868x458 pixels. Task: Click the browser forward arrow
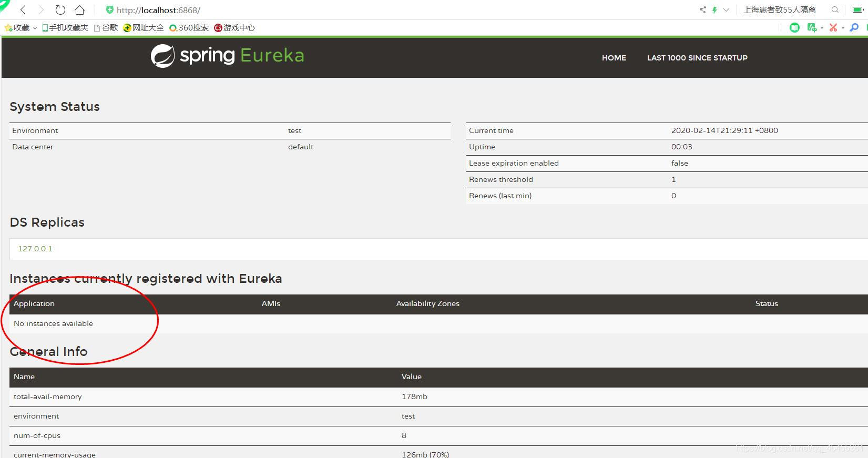click(x=42, y=10)
